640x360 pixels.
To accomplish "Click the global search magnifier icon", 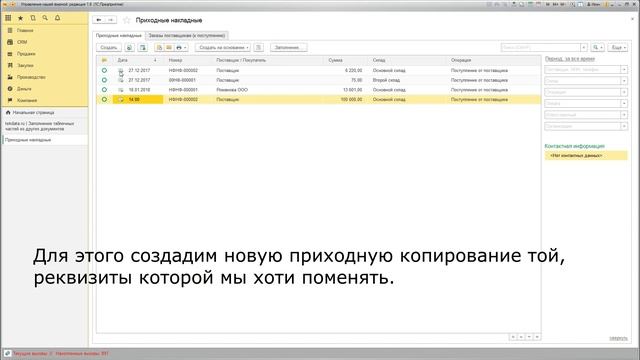I will tap(45, 18).
